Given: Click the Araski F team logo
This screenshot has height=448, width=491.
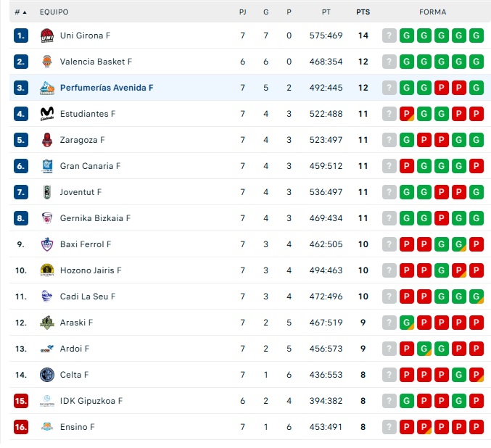Looking at the screenshot, I should (46, 323).
